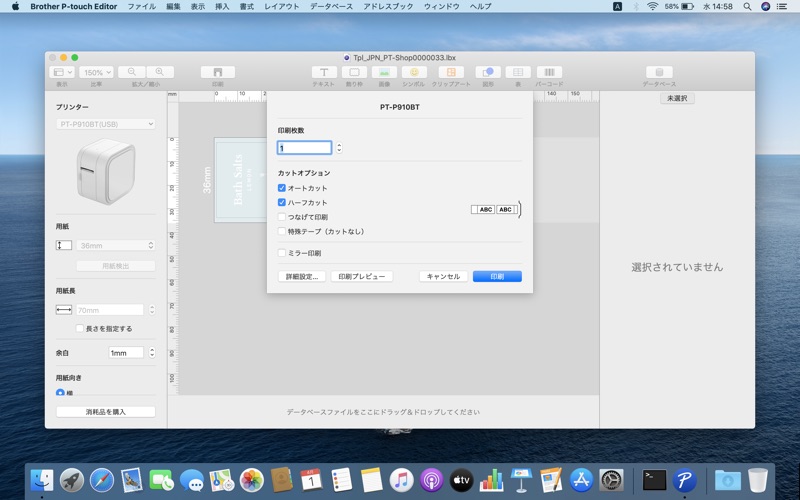
Task: Click the 余白 1mm margin stepper
Action: 152,353
